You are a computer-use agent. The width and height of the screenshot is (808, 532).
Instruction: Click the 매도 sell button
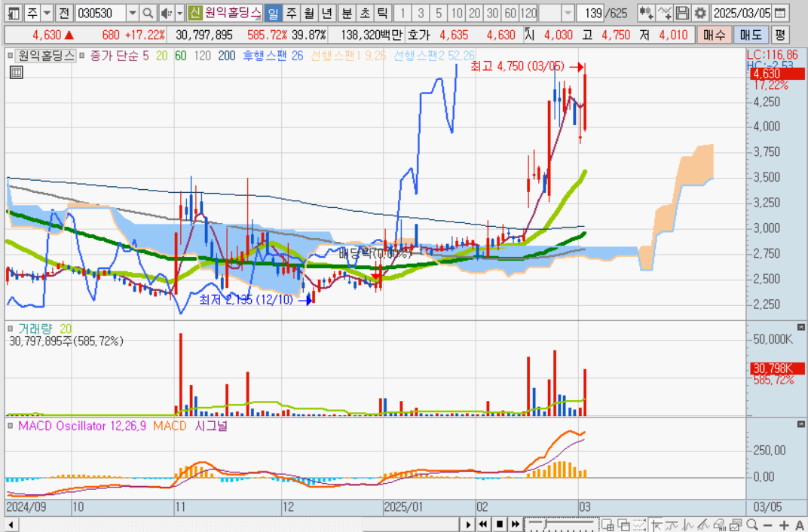point(751,35)
